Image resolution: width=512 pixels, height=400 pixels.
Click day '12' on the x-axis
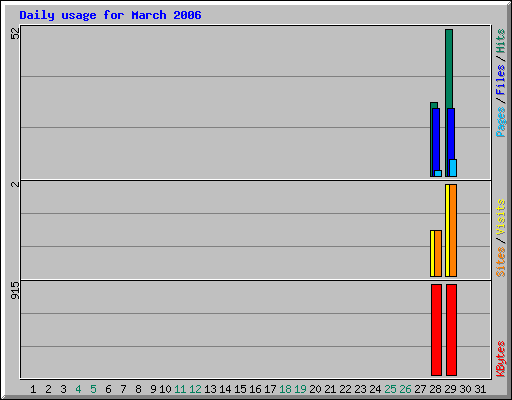(x=195, y=389)
